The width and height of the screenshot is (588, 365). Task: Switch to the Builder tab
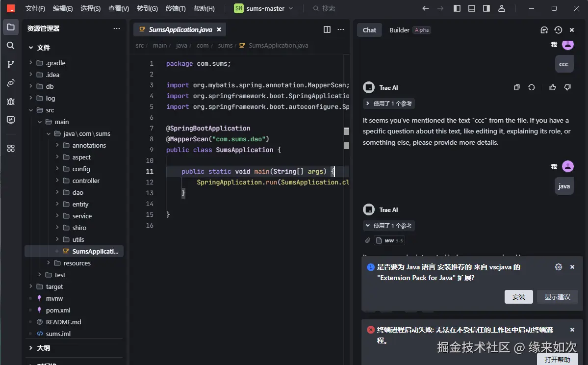pos(399,30)
